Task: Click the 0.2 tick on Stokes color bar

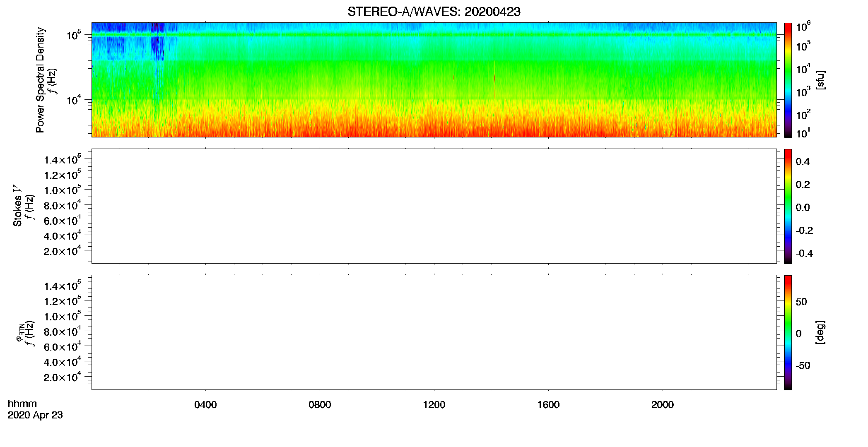Action: [803, 185]
